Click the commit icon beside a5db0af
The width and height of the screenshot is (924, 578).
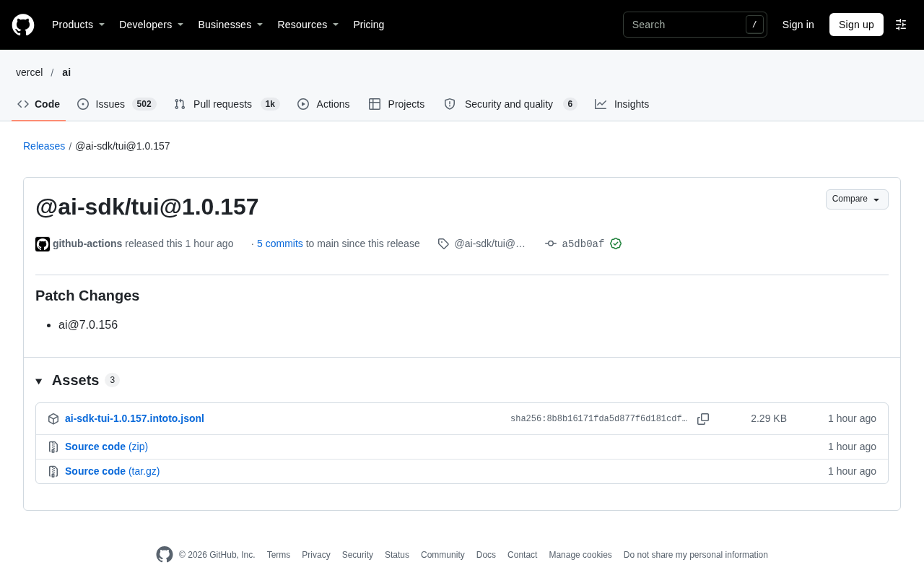(551, 243)
